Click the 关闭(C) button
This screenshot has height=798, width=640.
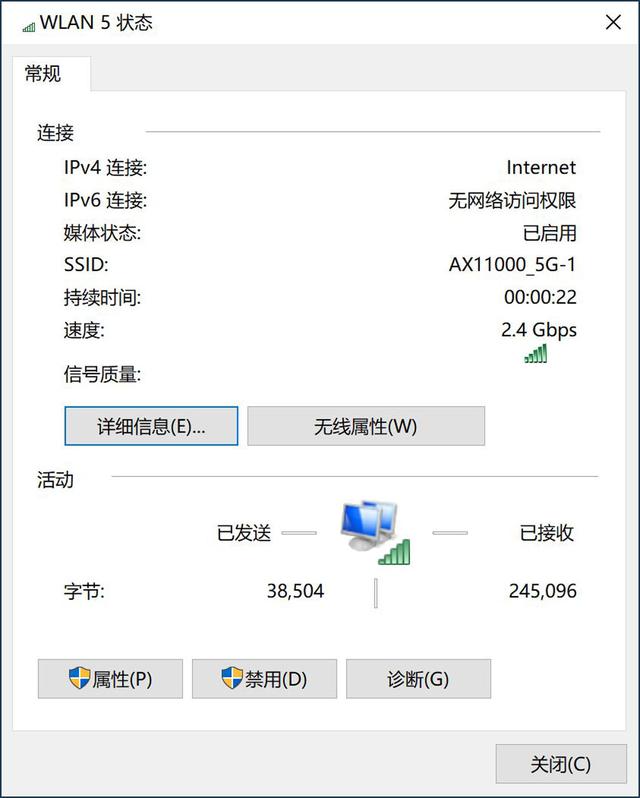[x=561, y=764]
